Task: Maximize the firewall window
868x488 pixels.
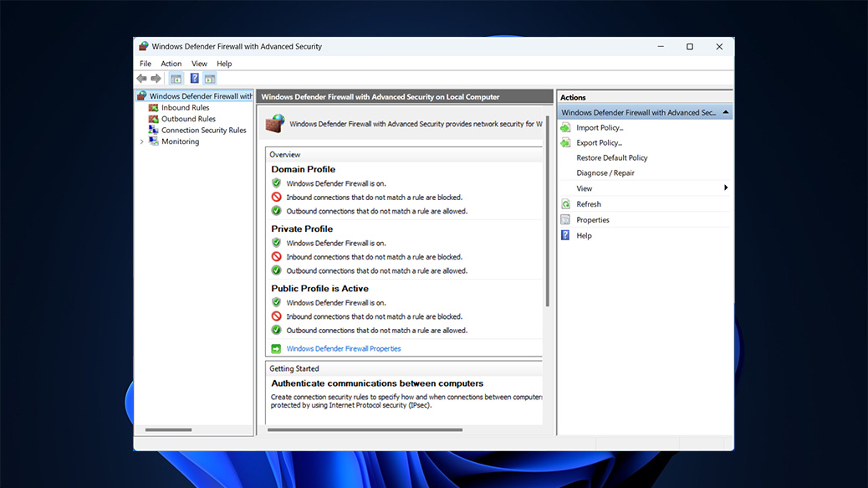Action: click(x=690, y=47)
